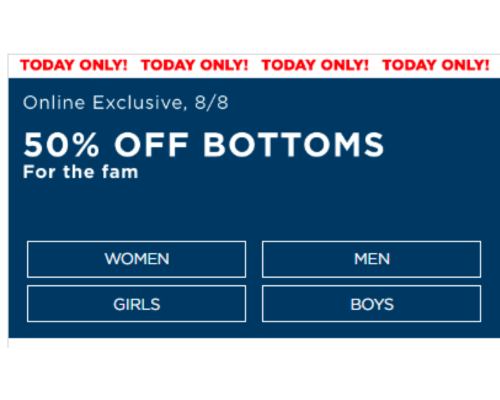Click the Online Exclusive, 8/8 text line
Image resolution: width=500 pixels, height=400 pixels.
click(x=126, y=103)
